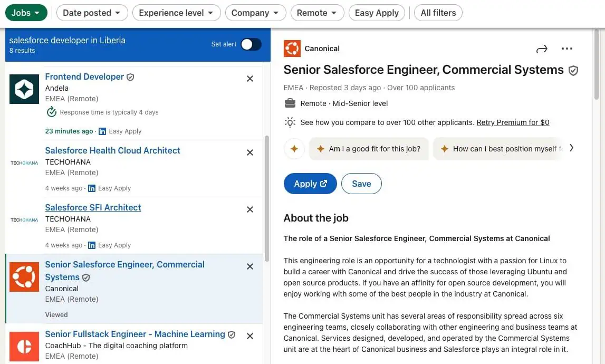Expand the Date posted filter
The image size is (605, 364).
[x=92, y=13]
